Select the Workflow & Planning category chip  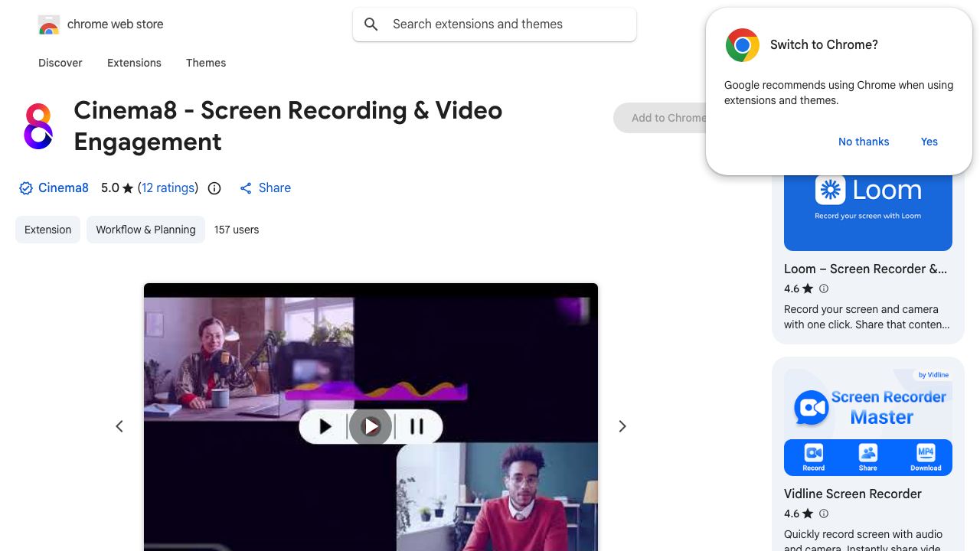click(x=145, y=230)
